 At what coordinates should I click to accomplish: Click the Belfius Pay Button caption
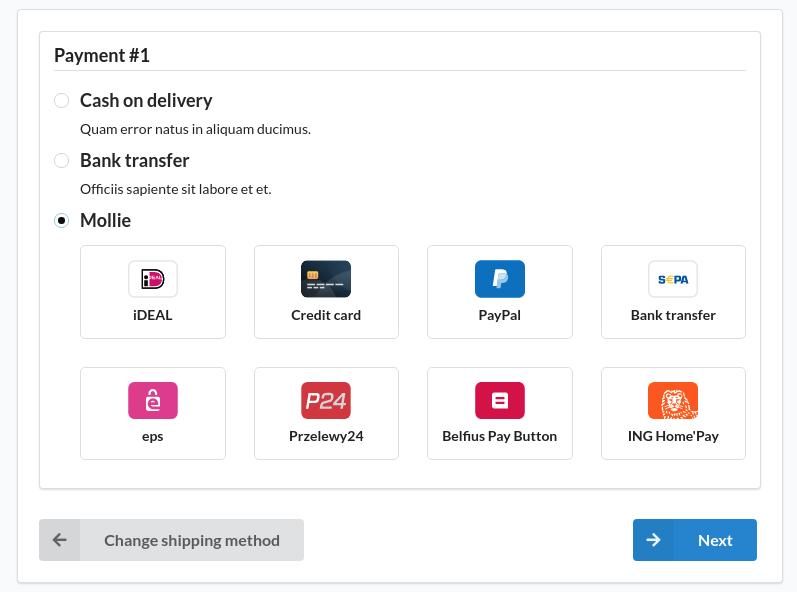pyautogui.click(x=500, y=436)
